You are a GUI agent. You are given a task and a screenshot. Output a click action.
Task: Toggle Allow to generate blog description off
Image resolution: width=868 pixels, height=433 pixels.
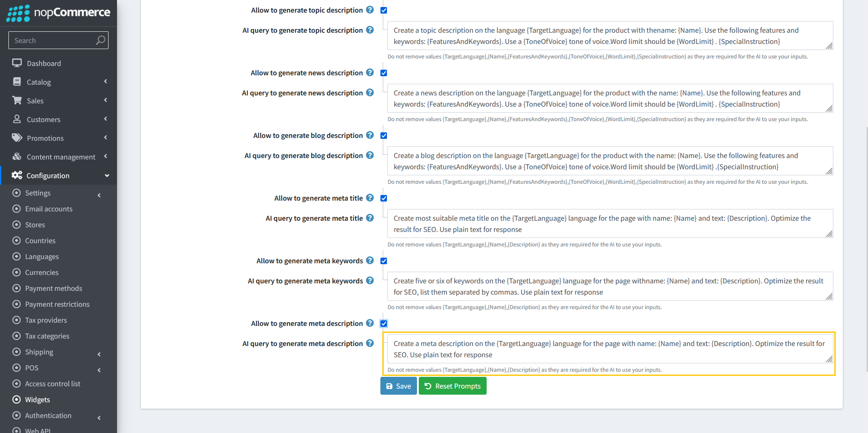384,136
